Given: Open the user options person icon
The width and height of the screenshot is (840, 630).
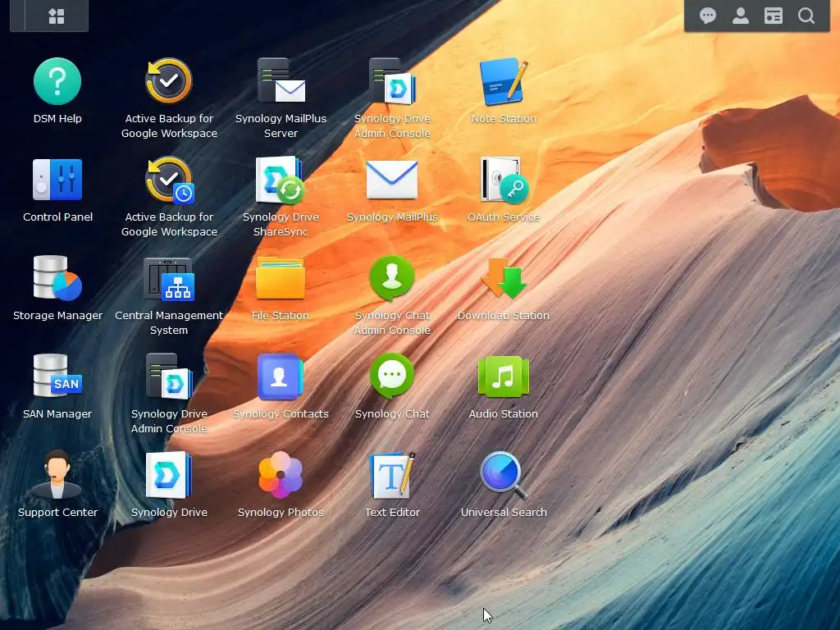Looking at the screenshot, I should [741, 16].
